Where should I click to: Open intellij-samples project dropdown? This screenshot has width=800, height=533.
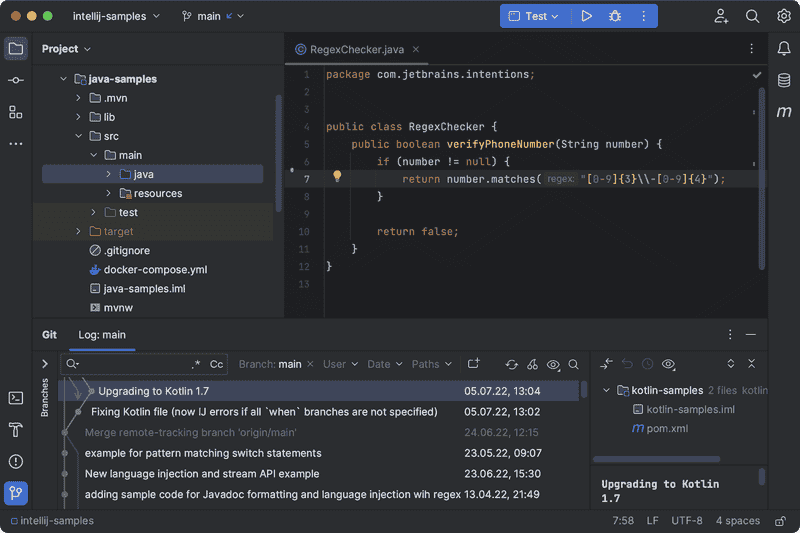coord(116,16)
